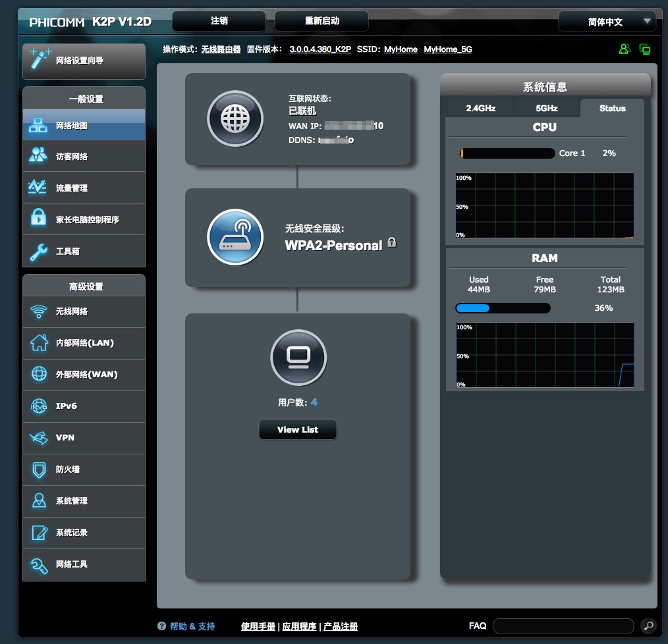668x644 pixels.
Task: Open the 简体中文 language dropdown
Action: pyautogui.click(x=607, y=22)
